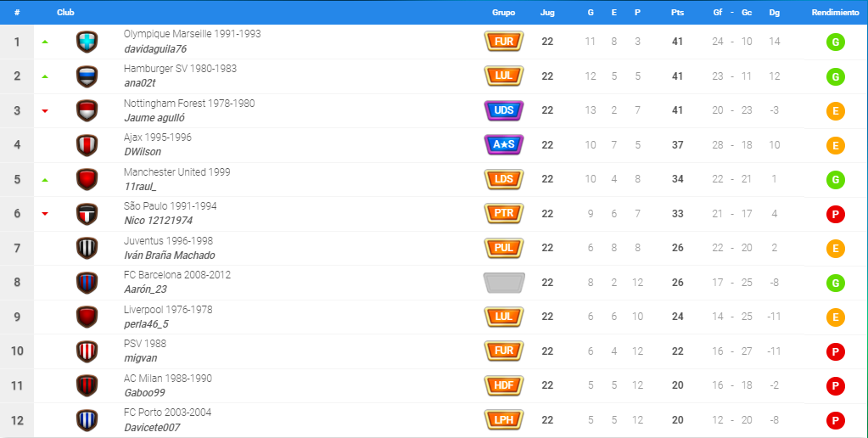
Task: Select the row ranked number 12
Action: pyautogui.click(x=434, y=420)
